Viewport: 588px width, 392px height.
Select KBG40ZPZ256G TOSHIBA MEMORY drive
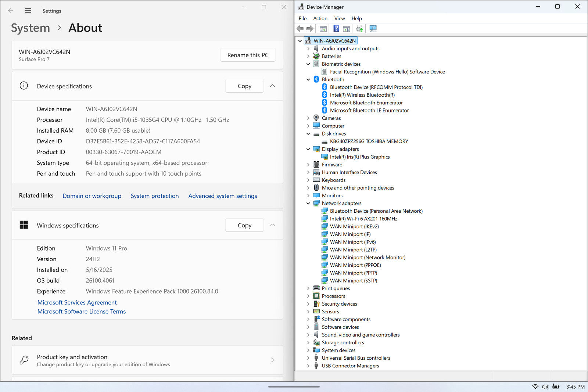(369, 141)
